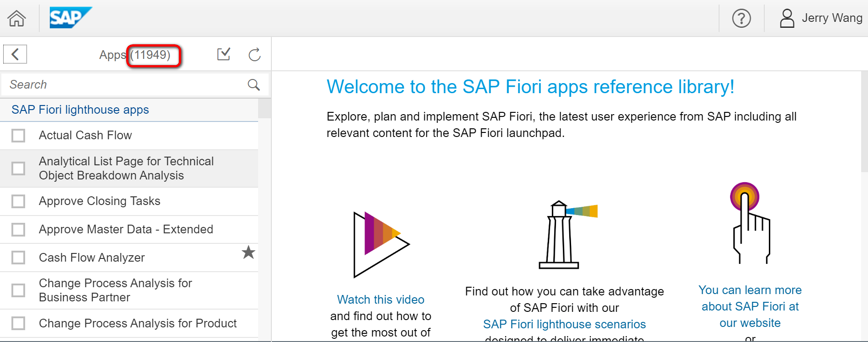The height and width of the screenshot is (342, 868).
Task: Click the pointing hand illustration
Action: pos(750,223)
